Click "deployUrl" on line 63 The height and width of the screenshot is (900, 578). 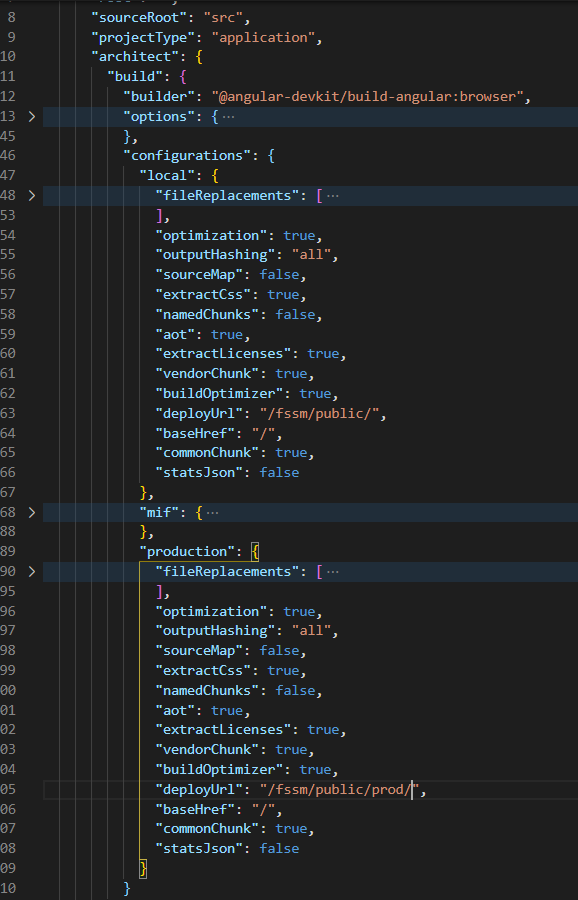coord(200,413)
